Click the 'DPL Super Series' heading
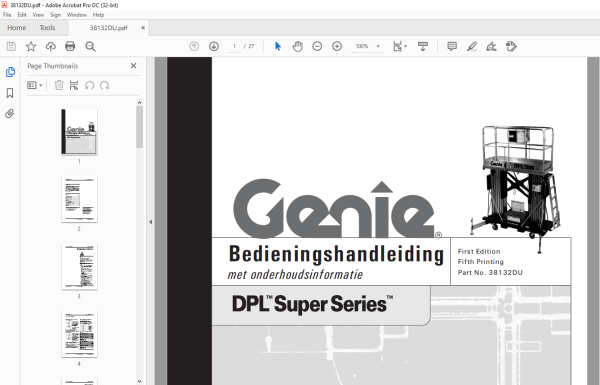The height and width of the screenshot is (385, 600). 312,304
